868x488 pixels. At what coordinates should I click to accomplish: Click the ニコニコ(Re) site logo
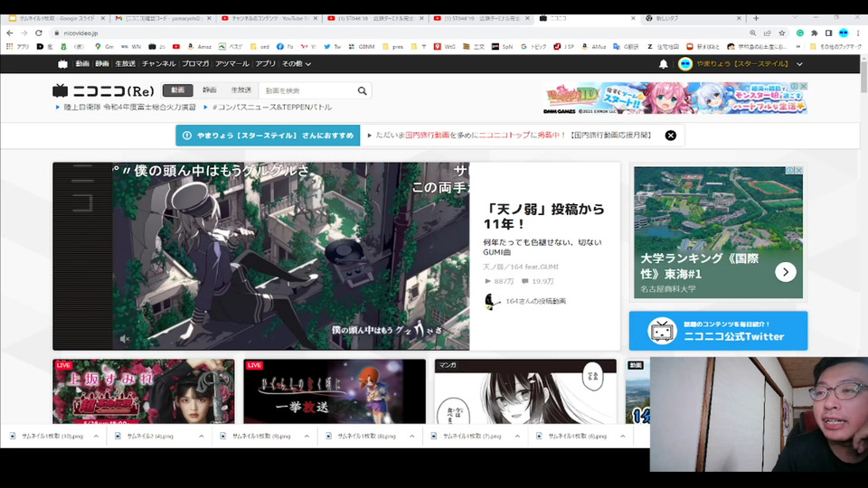click(x=103, y=90)
